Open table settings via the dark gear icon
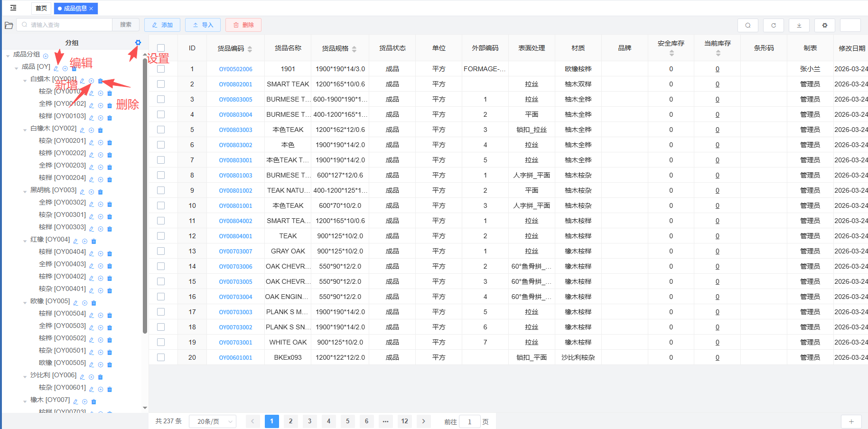 click(x=824, y=25)
